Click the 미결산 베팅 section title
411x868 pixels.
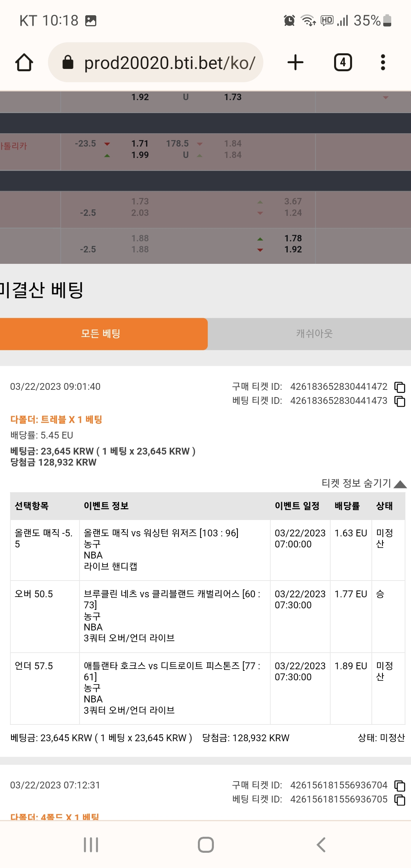click(41, 290)
